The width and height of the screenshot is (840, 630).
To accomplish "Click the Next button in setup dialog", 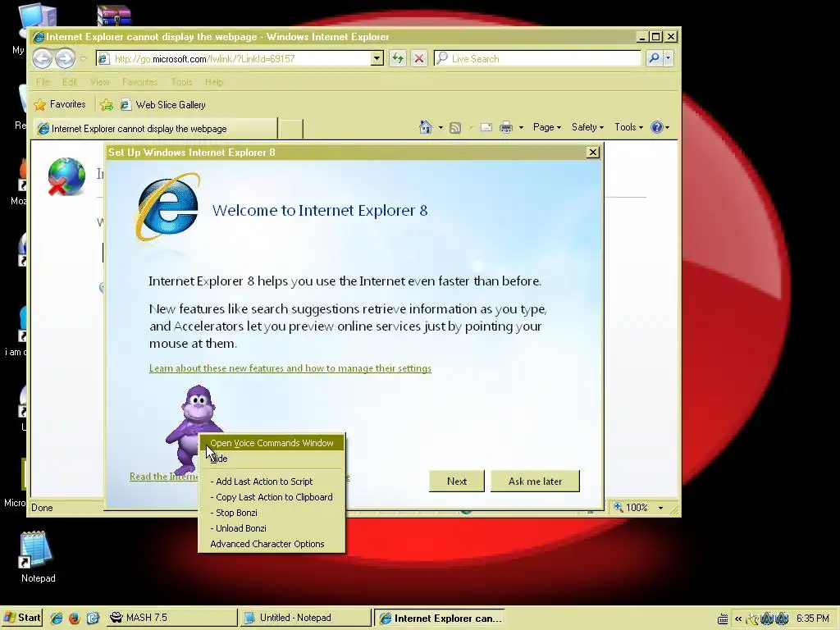I will click(457, 481).
